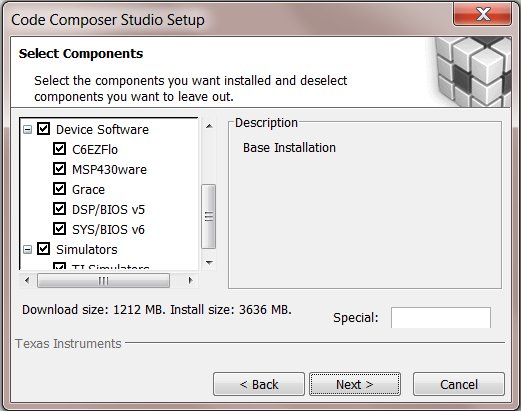Uncheck the Device Software checkbox
Image resolution: width=521 pixels, height=411 pixels.
pos(43,129)
